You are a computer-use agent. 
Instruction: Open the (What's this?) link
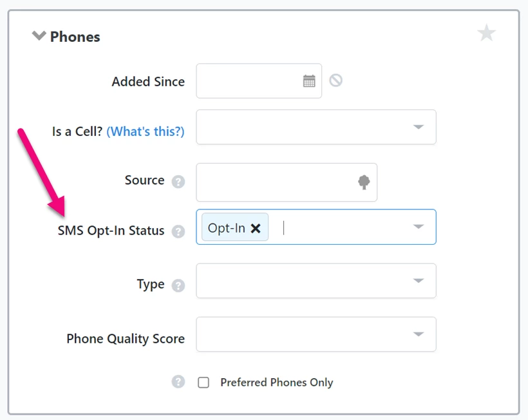(x=145, y=131)
